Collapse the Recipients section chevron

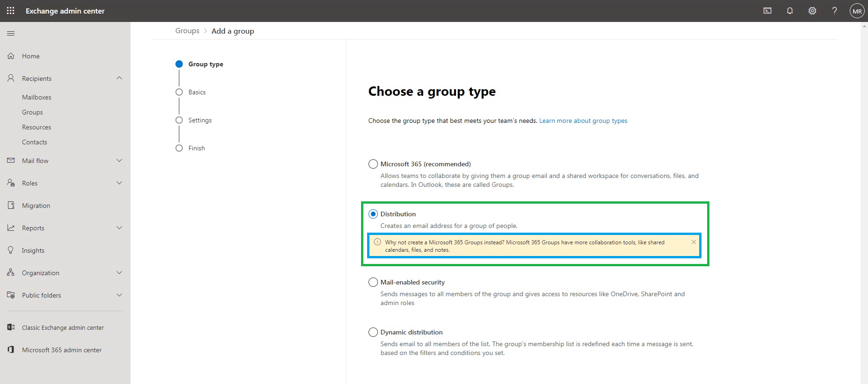pyautogui.click(x=119, y=78)
